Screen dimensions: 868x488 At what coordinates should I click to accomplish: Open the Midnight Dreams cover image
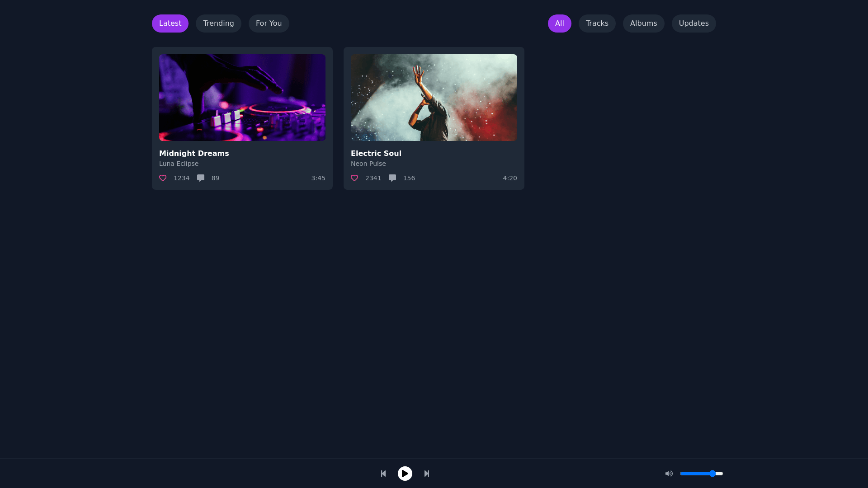pyautogui.click(x=242, y=98)
